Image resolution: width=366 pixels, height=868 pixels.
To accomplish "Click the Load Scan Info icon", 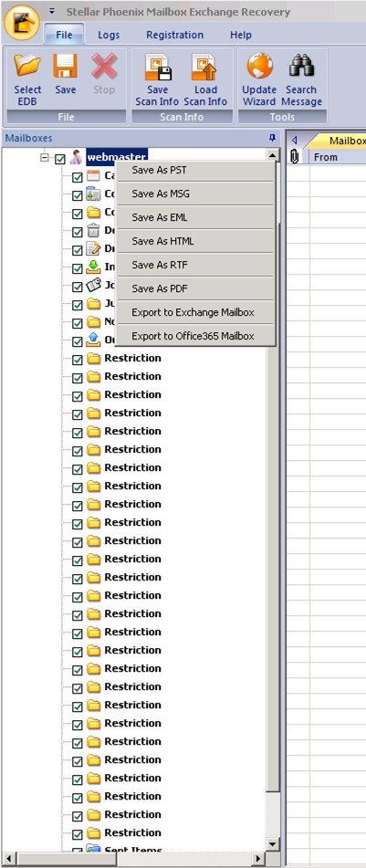I will click(x=204, y=67).
